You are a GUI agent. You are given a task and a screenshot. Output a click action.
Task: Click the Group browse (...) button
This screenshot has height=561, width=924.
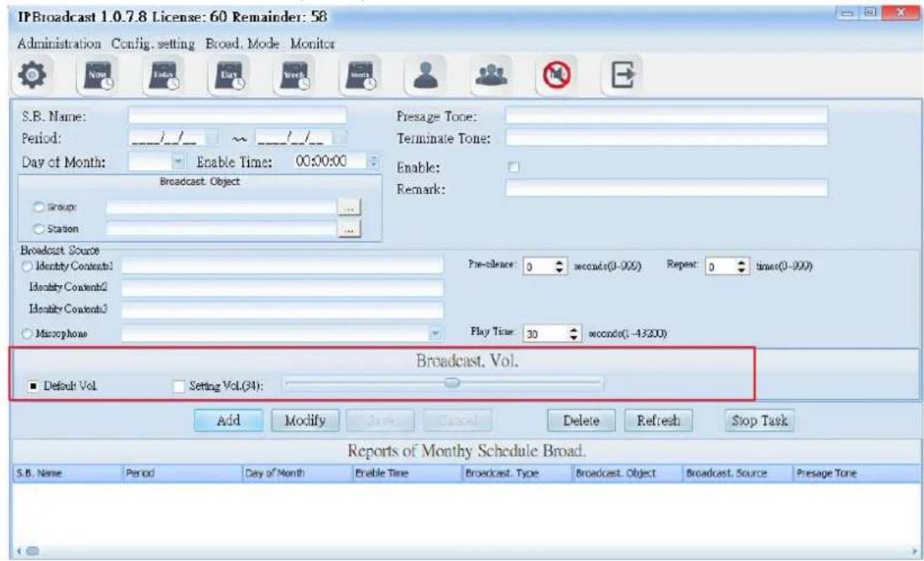click(349, 208)
